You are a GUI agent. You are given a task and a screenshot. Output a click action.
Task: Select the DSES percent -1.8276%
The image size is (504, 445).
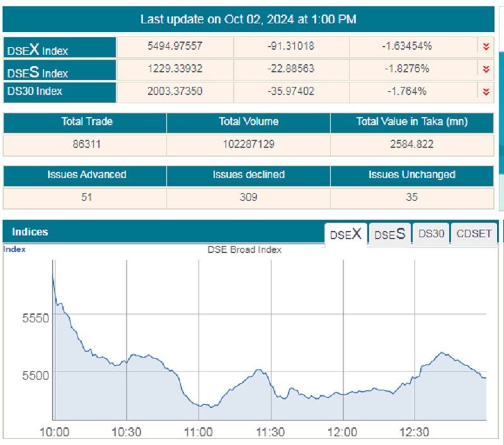click(x=406, y=69)
